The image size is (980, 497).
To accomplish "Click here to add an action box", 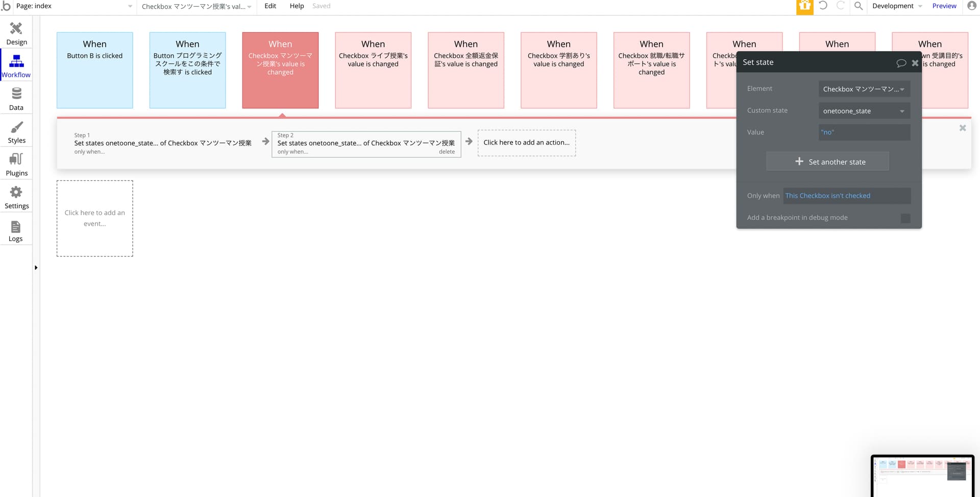I will click(x=527, y=143).
